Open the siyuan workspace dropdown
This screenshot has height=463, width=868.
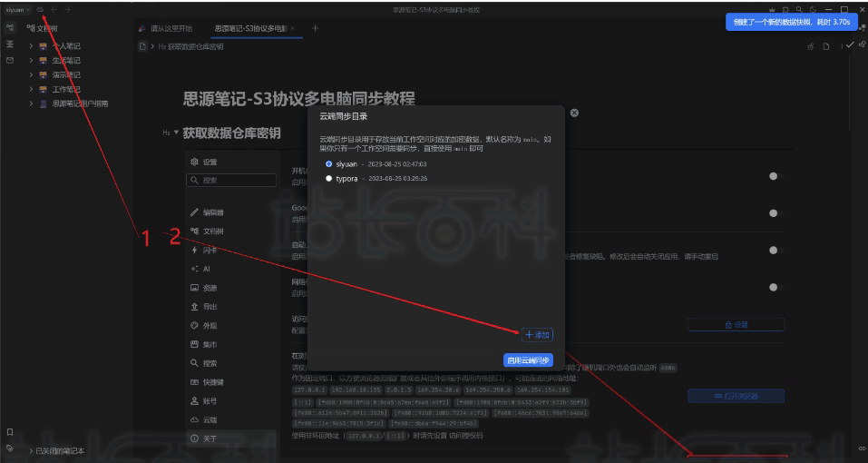coord(18,10)
